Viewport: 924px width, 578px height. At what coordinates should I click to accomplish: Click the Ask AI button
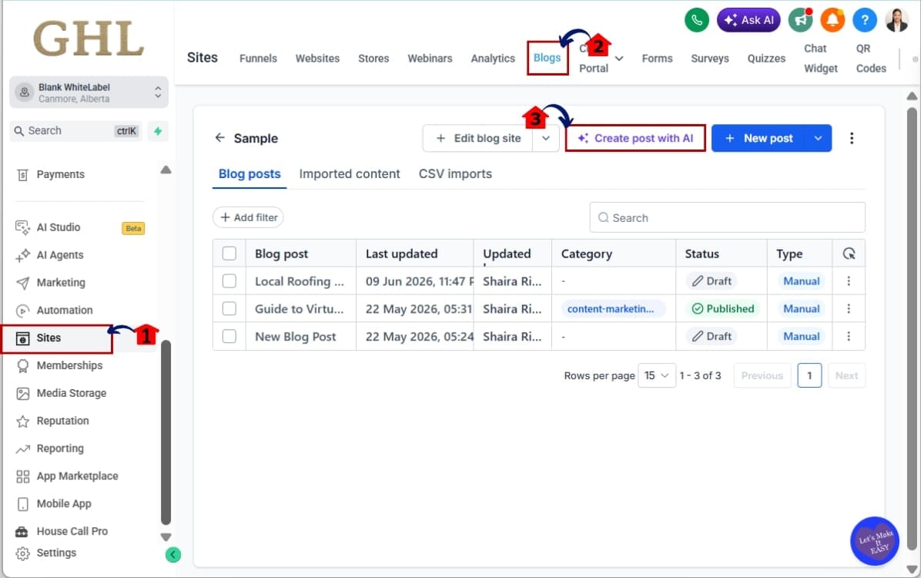click(749, 20)
